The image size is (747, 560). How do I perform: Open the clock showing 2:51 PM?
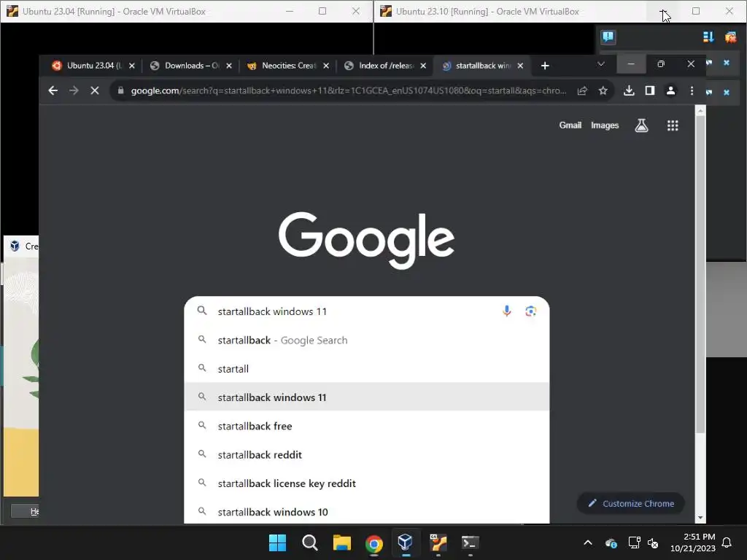693,542
